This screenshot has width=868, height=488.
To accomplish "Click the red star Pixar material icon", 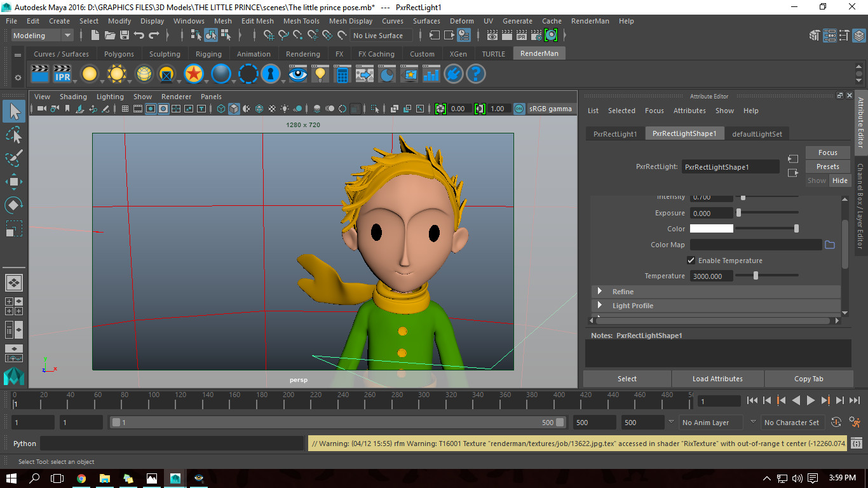I will pyautogui.click(x=193, y=74).
